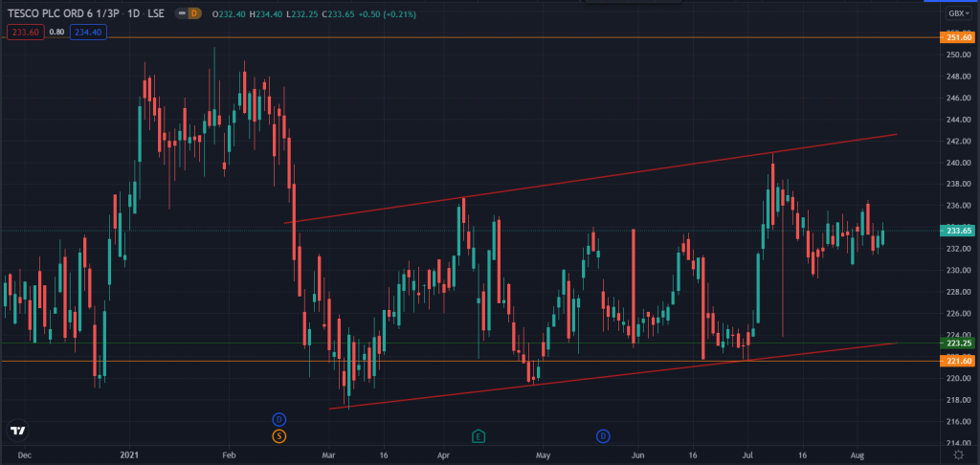Click the 230.00 price scale label

pos(958,271)
